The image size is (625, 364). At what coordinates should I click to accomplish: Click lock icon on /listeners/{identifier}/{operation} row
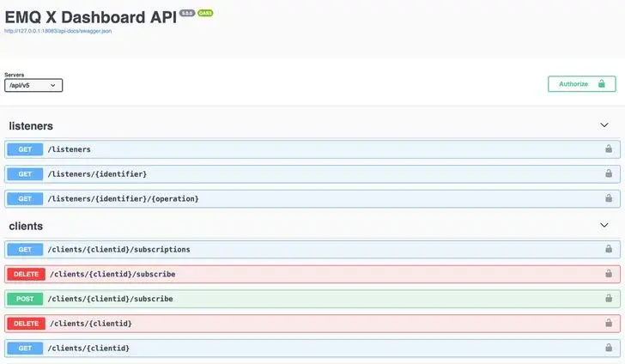point(609,199)
